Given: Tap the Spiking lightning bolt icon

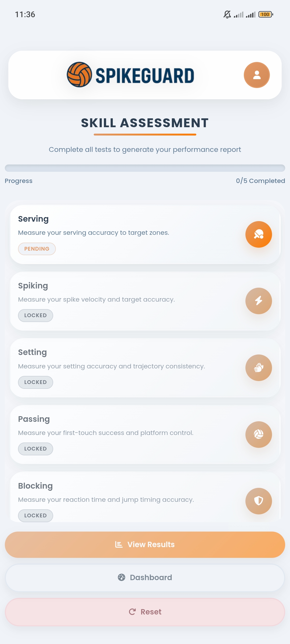Looking at the screenshot, I should pyautogui.click(x=259, y=301).
